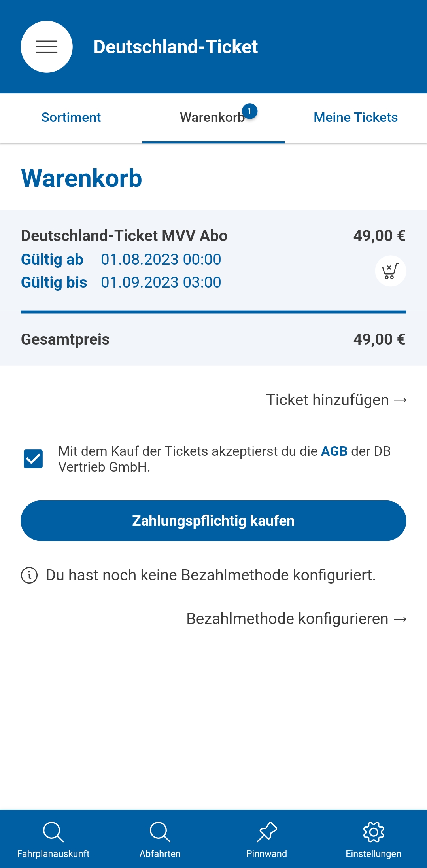427x868 pixels.
Task: Click the arrow next to Ticket hinzufügen
Action: point(400,400)
